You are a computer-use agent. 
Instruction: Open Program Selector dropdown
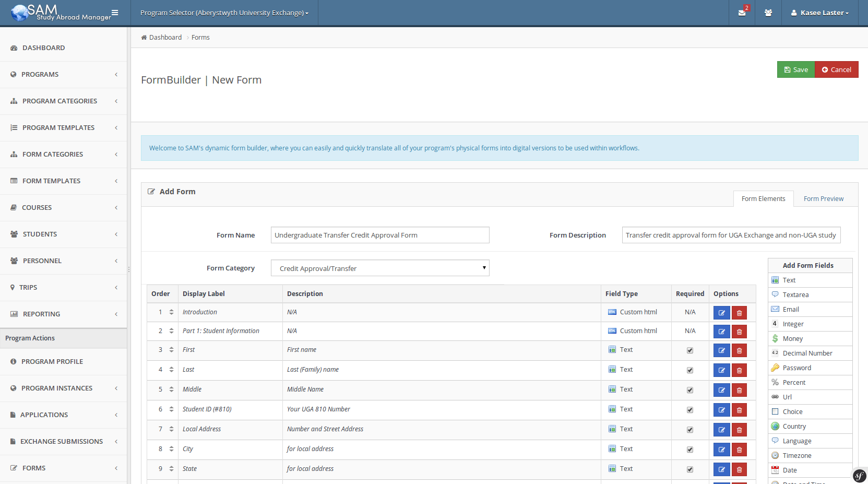click(224, 13)
